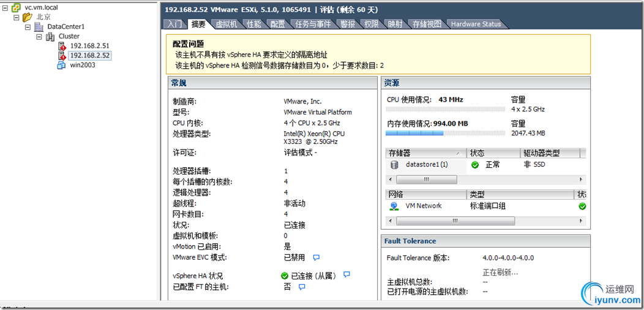This screenshot has width=644, height=310.
Task: Open info bubble next to 已配置 FT 的主机 否
Action: click(302, 287)
